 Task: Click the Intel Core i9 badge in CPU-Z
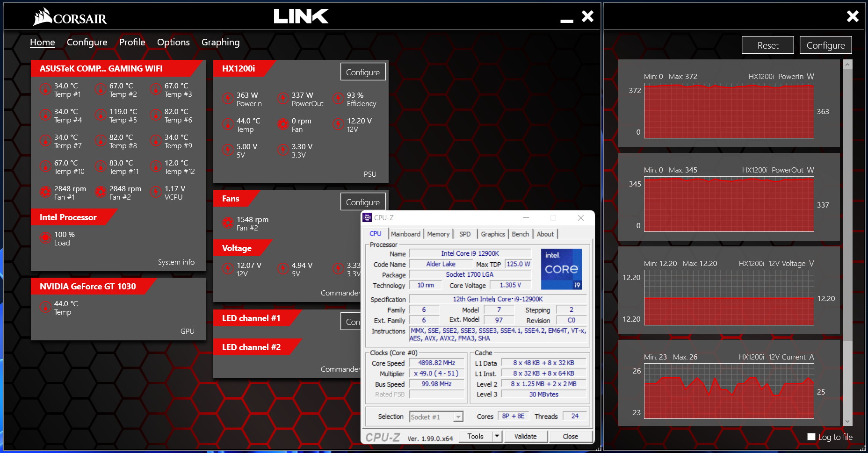tap(562, 269)
